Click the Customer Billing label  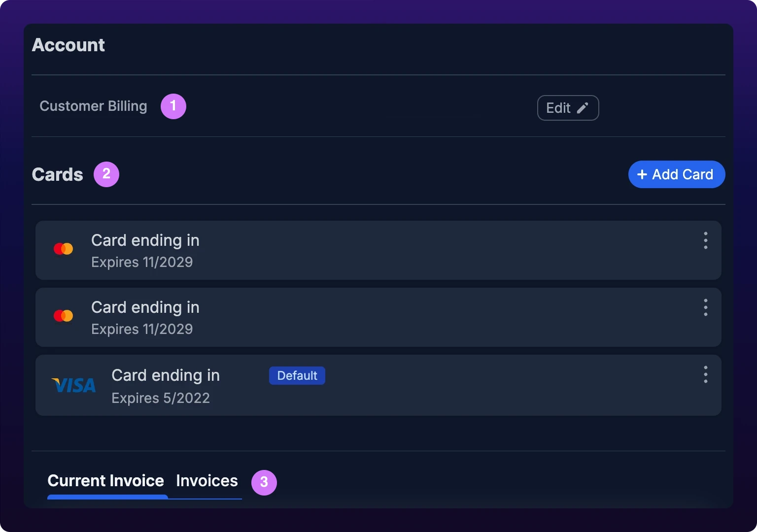(x=93, y=106)
